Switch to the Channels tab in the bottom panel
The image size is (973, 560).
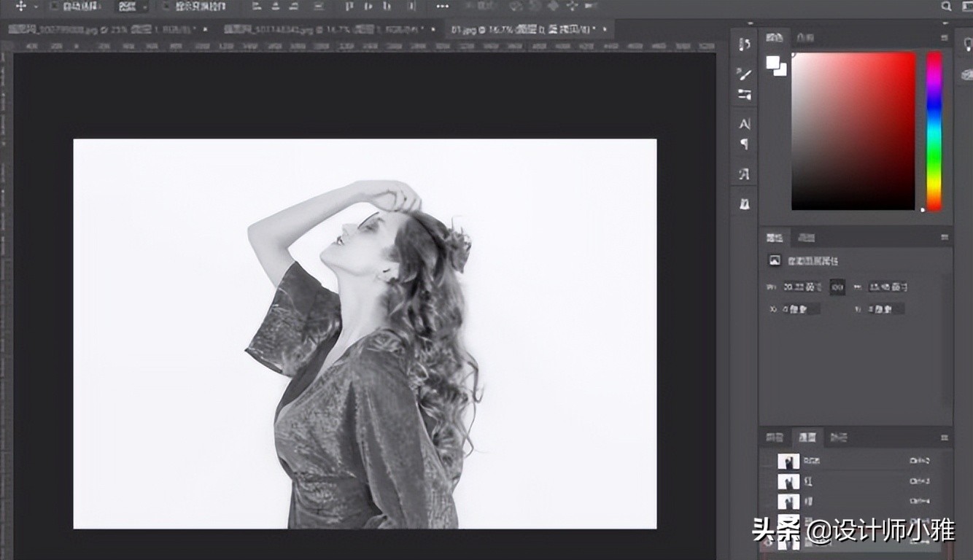807,437
